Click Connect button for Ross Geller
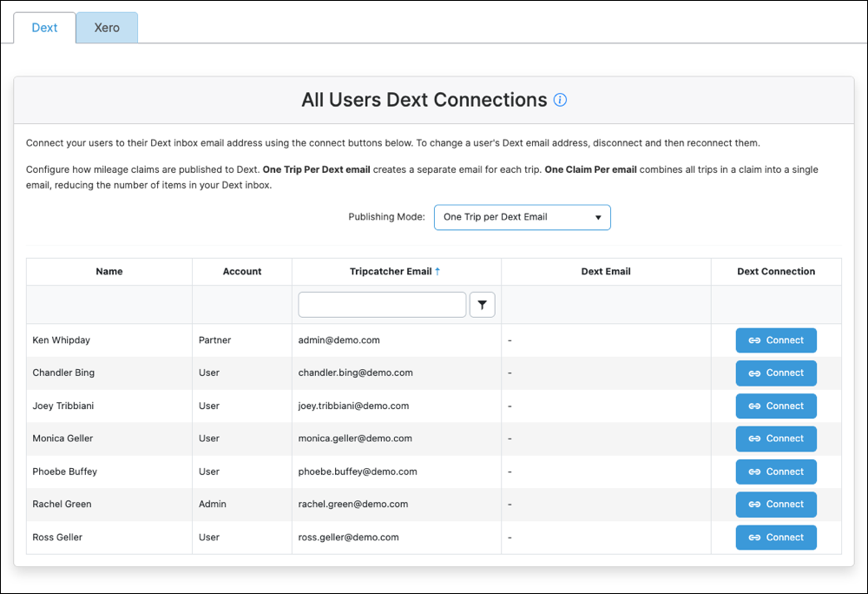The width and height of the screenshot is (868, 594). click(x=775, y=538)
